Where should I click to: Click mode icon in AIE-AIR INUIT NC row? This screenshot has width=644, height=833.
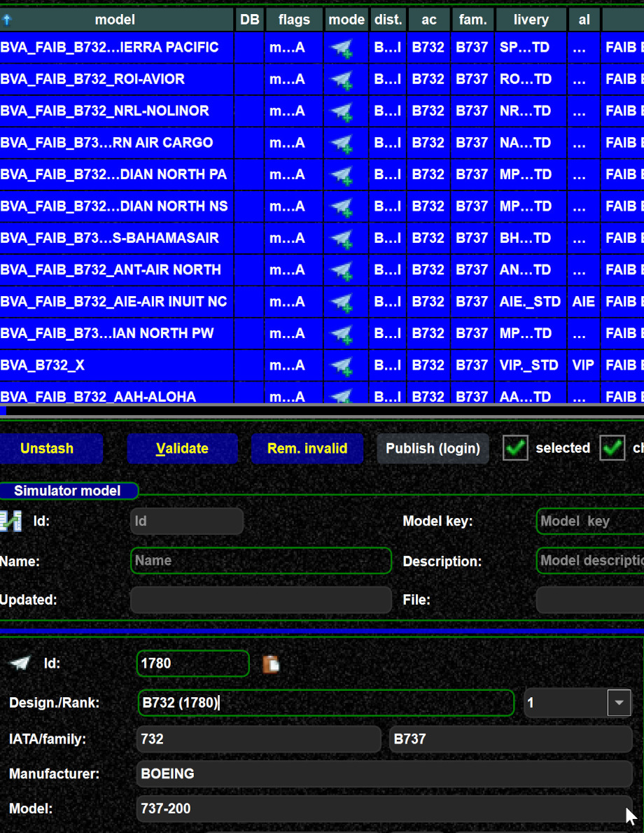pos(342,304)
